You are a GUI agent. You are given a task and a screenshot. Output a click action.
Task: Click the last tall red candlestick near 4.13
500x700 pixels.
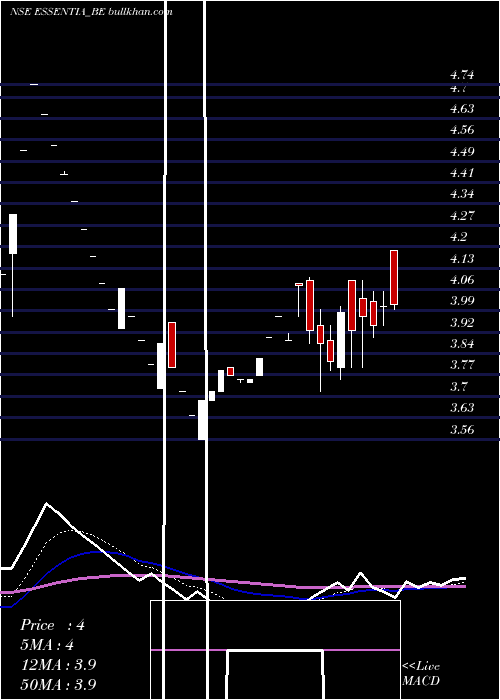[x=394, y=278]
